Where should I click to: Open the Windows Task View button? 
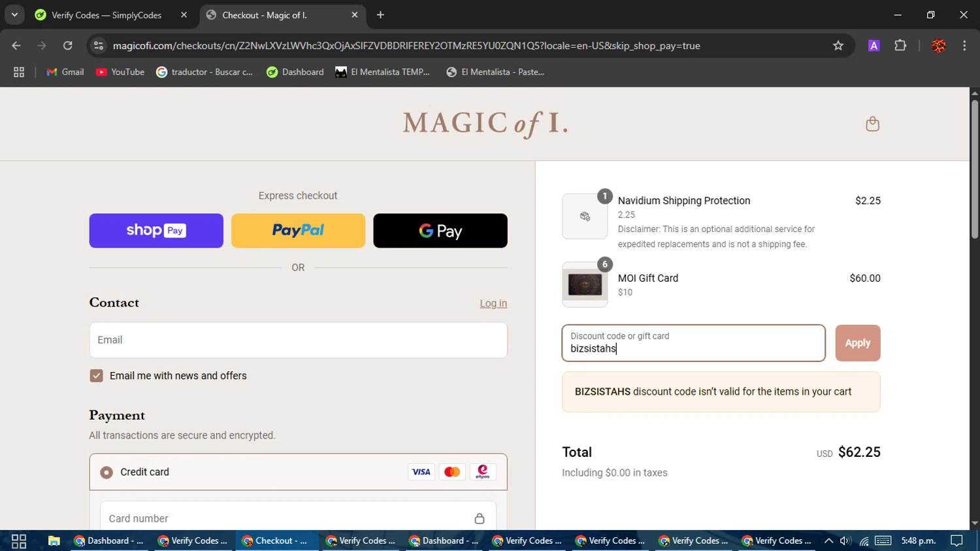coord(19,541)
